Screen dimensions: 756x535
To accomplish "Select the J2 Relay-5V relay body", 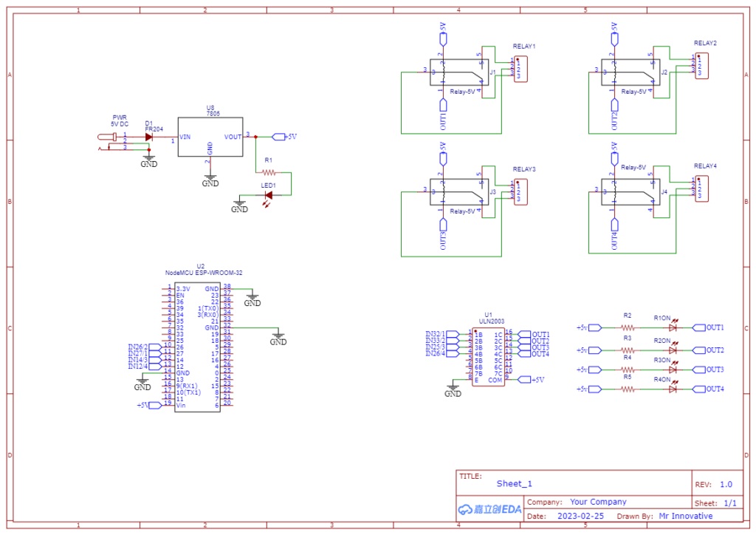I will [630, 72].
